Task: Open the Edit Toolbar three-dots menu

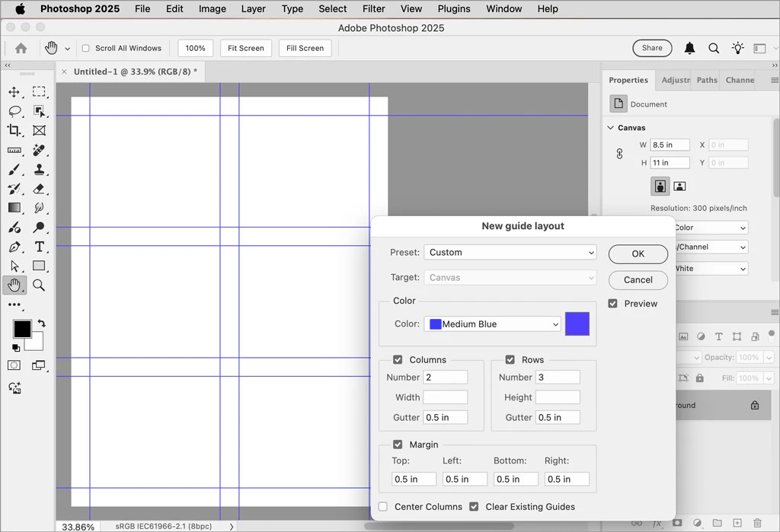Action: (x=14, y=304)
